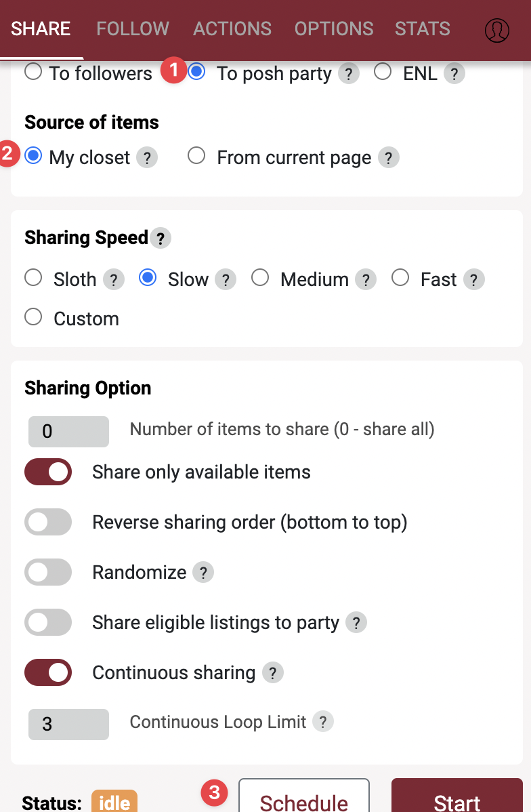
Task: Turn on the Randomize toggle
Action: (48, 573)
